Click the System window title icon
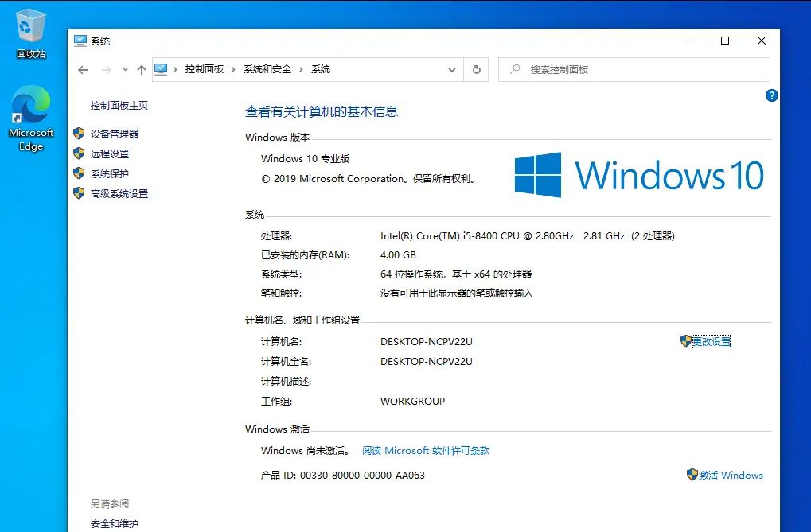 pyautogui.click(x=80, y=41)
